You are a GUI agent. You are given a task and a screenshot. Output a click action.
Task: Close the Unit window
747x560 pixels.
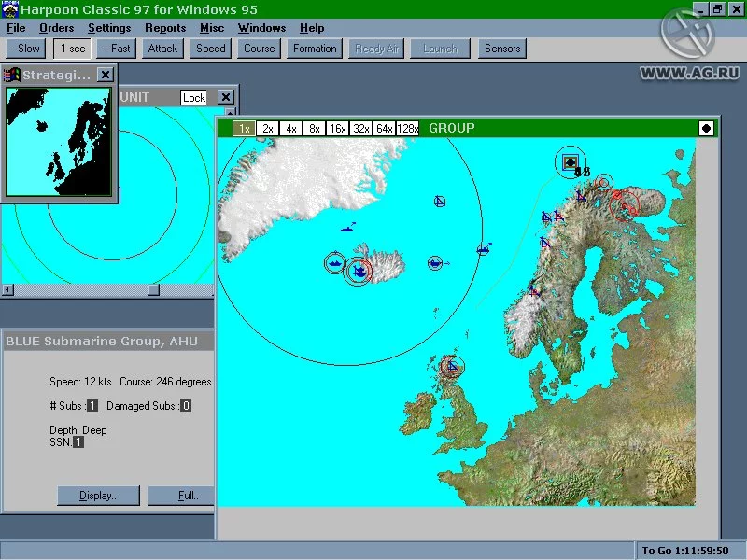225,97
